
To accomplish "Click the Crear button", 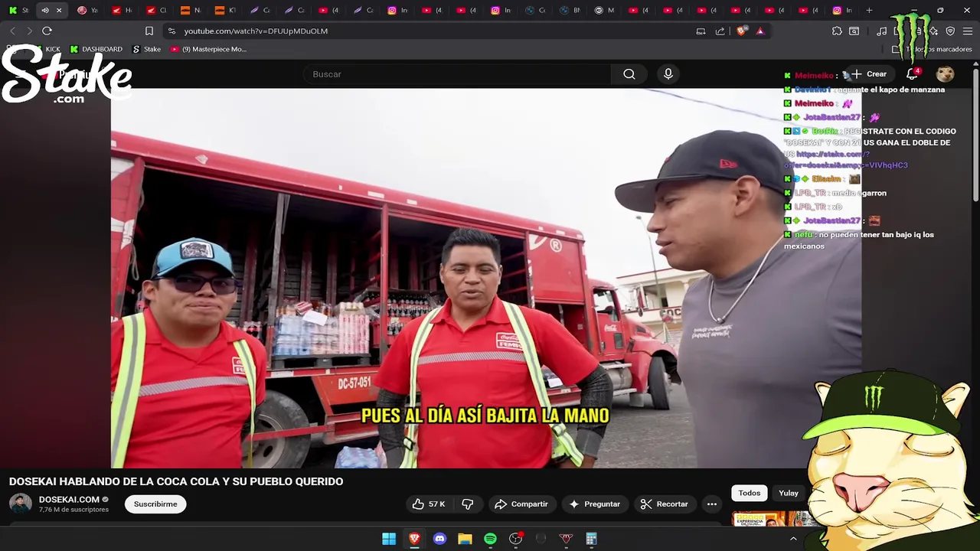I will [x=869, y=74].
